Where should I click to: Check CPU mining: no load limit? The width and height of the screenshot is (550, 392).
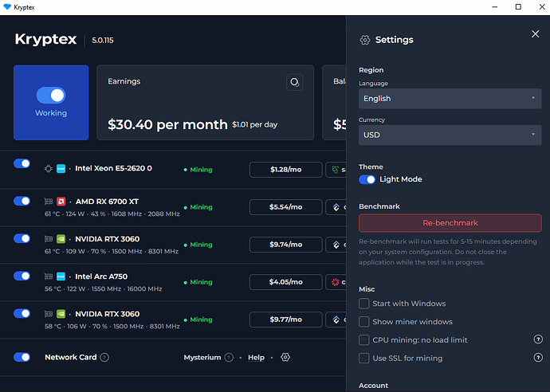pos(364,340)
